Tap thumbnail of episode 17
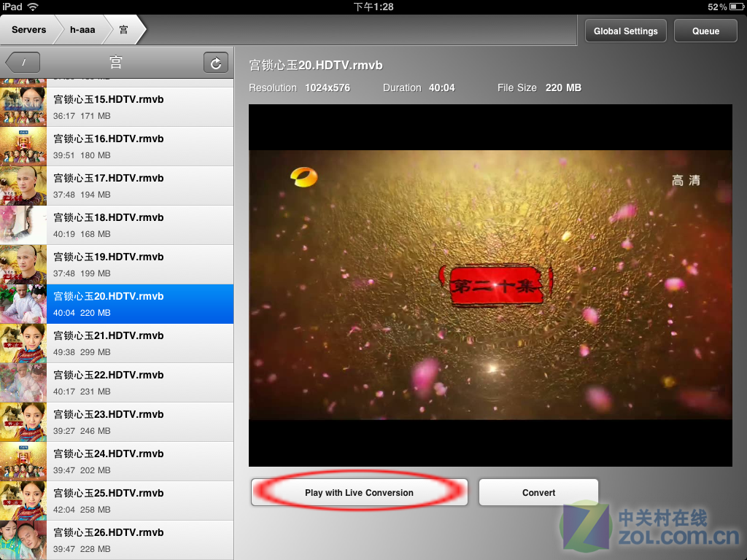Viewport: 747px width, 560px height. click(23, 186)
